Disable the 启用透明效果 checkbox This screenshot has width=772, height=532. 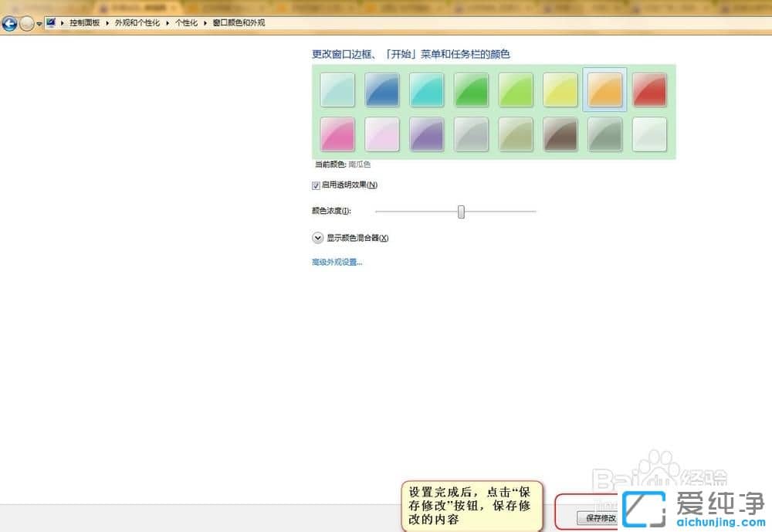316,185
